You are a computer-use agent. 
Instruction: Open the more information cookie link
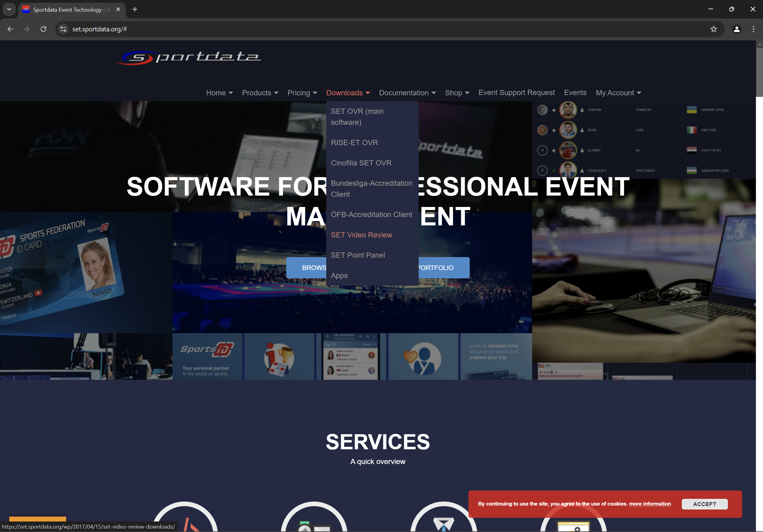pos(650,504)
